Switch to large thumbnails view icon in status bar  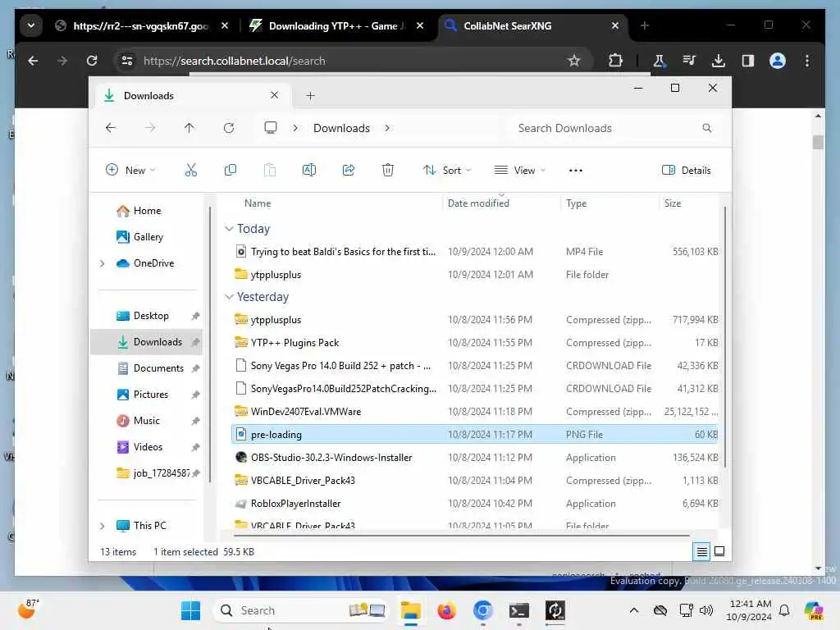[x=719, y=551]
